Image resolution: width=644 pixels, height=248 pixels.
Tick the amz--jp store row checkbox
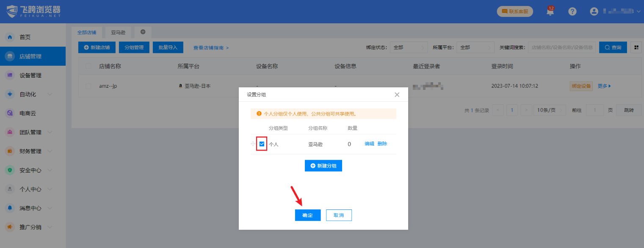88,86
